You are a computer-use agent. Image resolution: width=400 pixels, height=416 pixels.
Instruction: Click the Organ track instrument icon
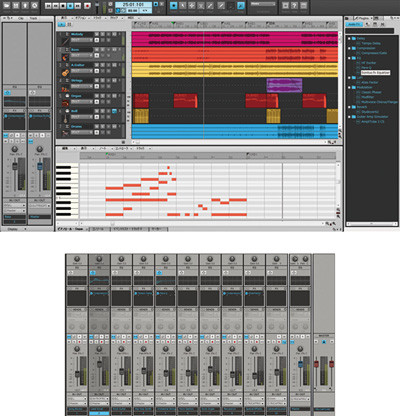(65, 103)
